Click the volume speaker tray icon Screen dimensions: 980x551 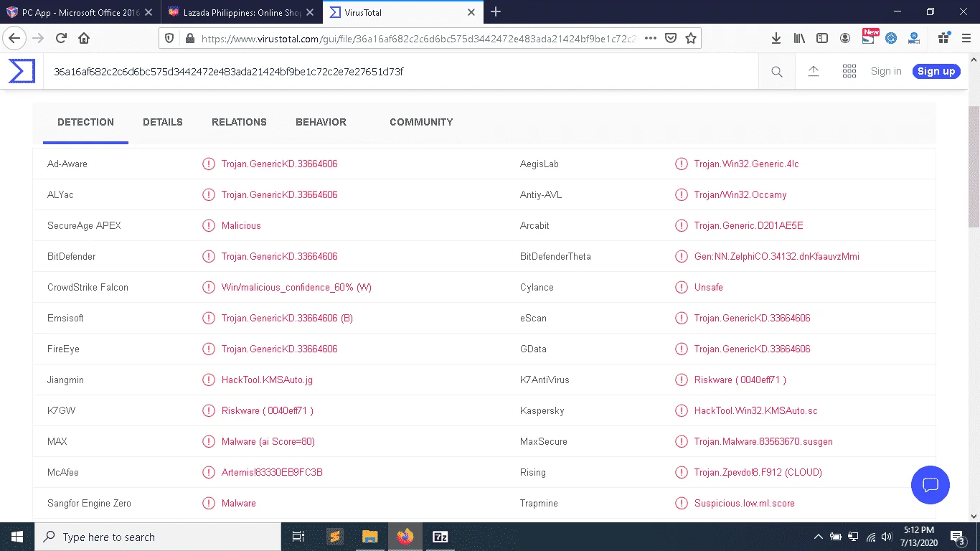point(887,537)
